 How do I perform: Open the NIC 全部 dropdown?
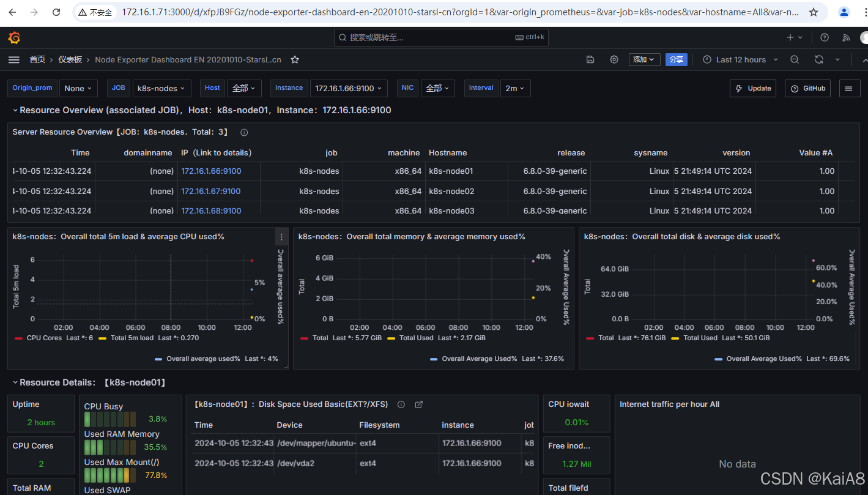click(438, 88)
